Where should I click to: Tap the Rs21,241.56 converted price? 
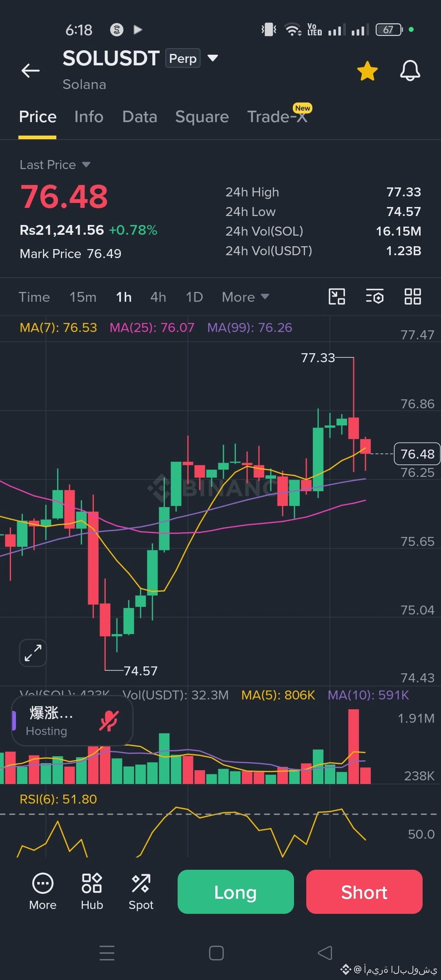(62, 230)
